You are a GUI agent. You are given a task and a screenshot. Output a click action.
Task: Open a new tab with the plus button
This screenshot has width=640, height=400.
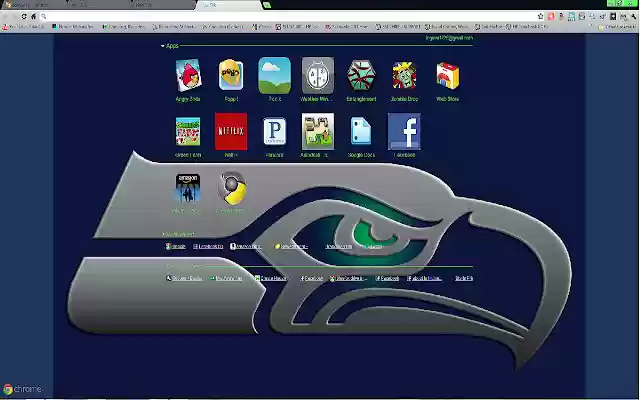coord(267,5)
